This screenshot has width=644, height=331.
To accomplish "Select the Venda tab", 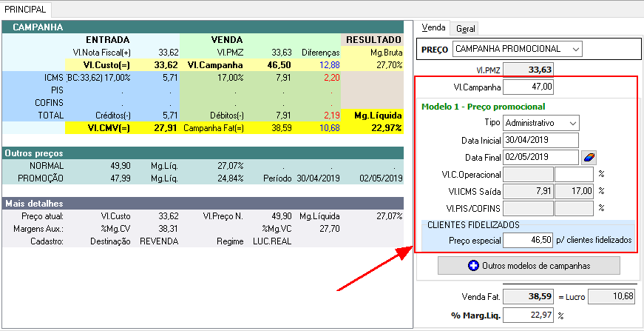I will coord(433,27).
